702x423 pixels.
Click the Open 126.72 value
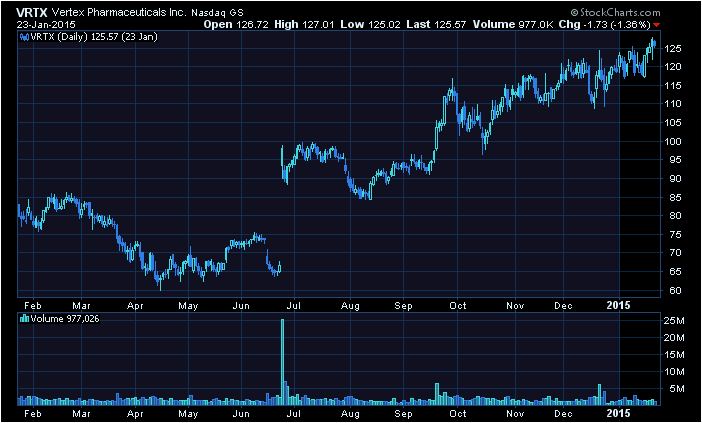[236, 25]
